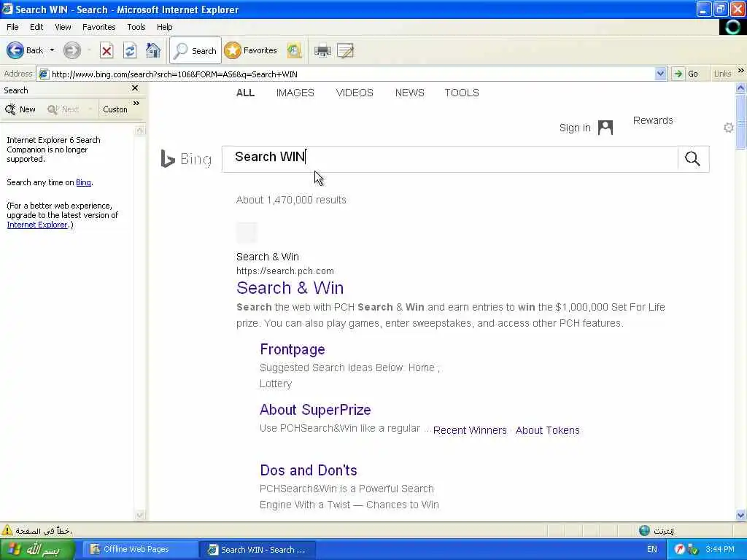Image resolution: width=747 pixels, height=560 pixels.
Task: Open the Internet Explorer upgrade link
Action: [x=37, y=225]
